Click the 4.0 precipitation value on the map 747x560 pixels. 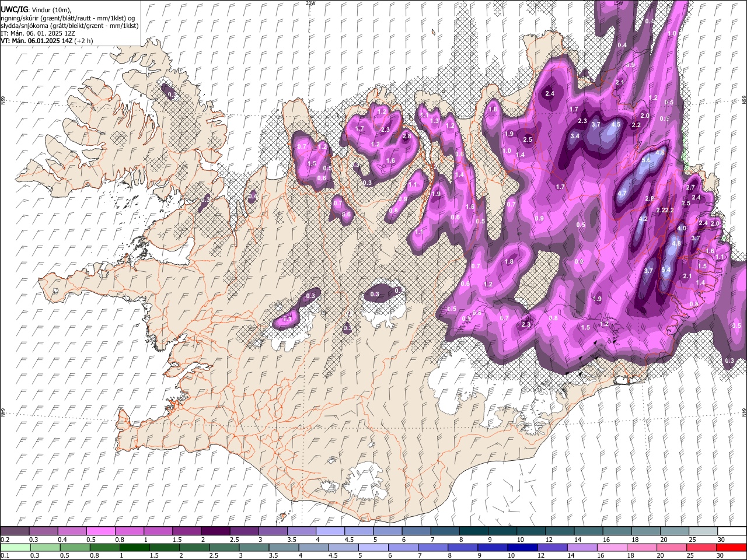[682, 228]
